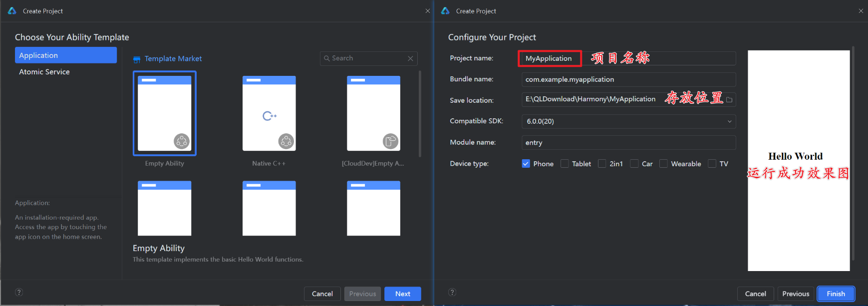Viewport: 868px width, 306px height.
Task: Enable the Car device type
Action: pos(634,164)
